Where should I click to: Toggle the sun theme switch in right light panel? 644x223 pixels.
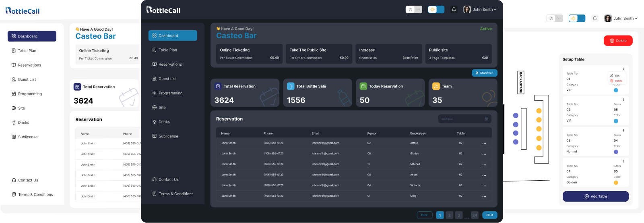[577, 18]
